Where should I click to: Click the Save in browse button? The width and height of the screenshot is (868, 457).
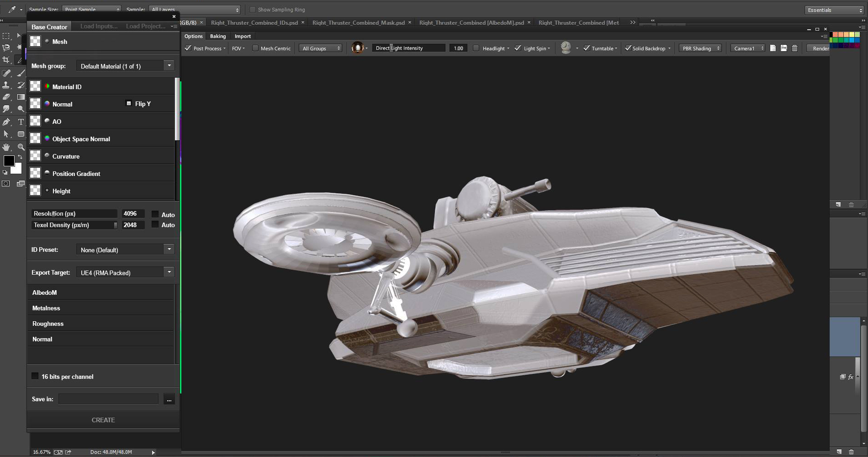tap(169, 399)
